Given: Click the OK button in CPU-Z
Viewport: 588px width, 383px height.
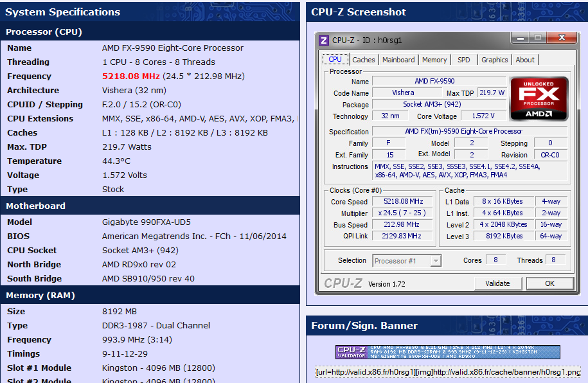Looking at the screenshot, I should (549, 283).
